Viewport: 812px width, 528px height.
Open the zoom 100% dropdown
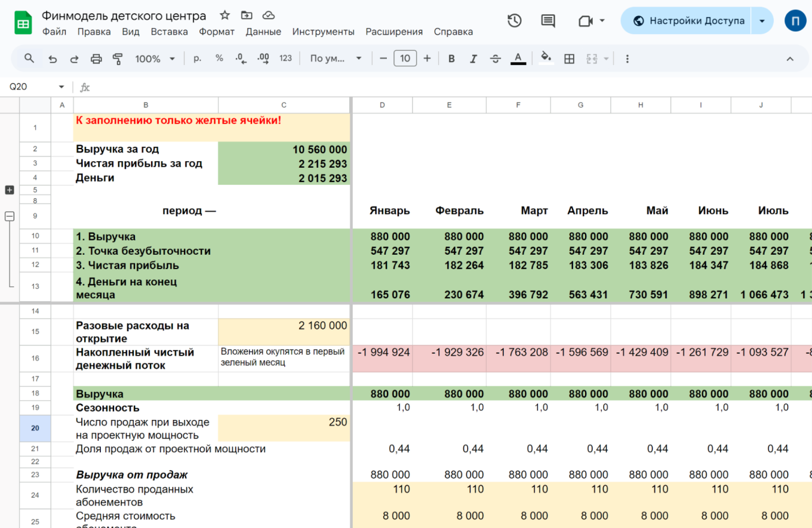click(155, 58)
